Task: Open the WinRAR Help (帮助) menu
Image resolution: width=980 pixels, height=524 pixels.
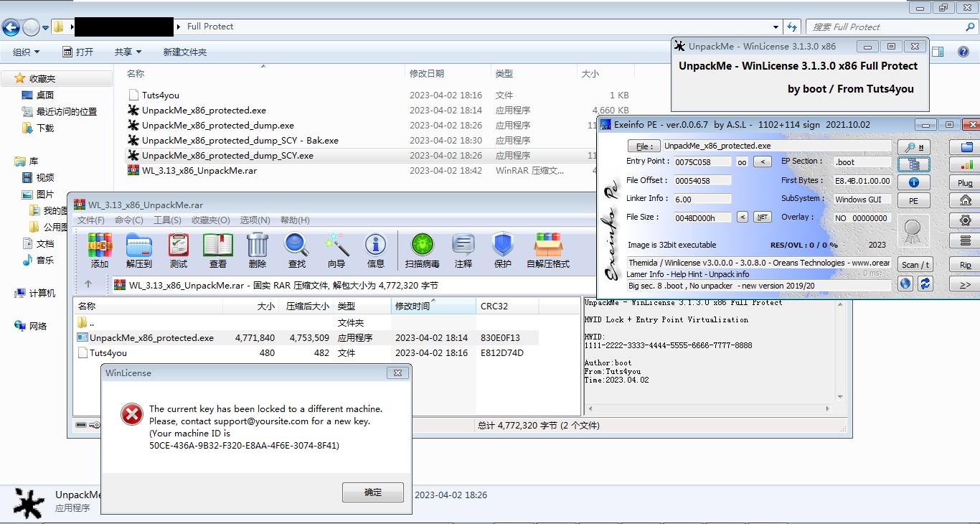Action: click(295, 220)
